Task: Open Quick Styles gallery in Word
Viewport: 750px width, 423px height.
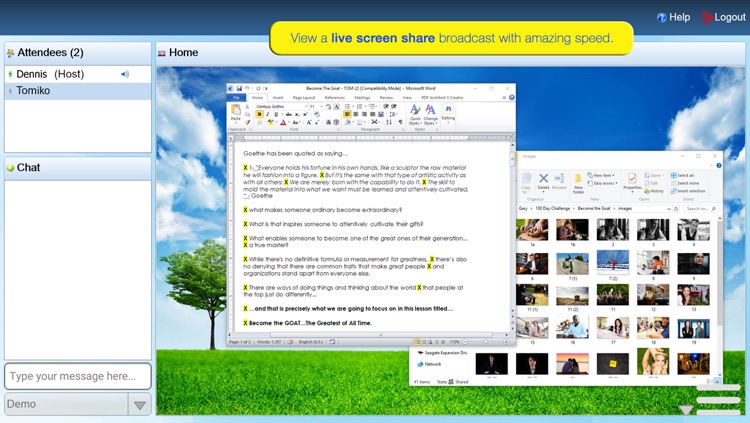Action: 414,112
